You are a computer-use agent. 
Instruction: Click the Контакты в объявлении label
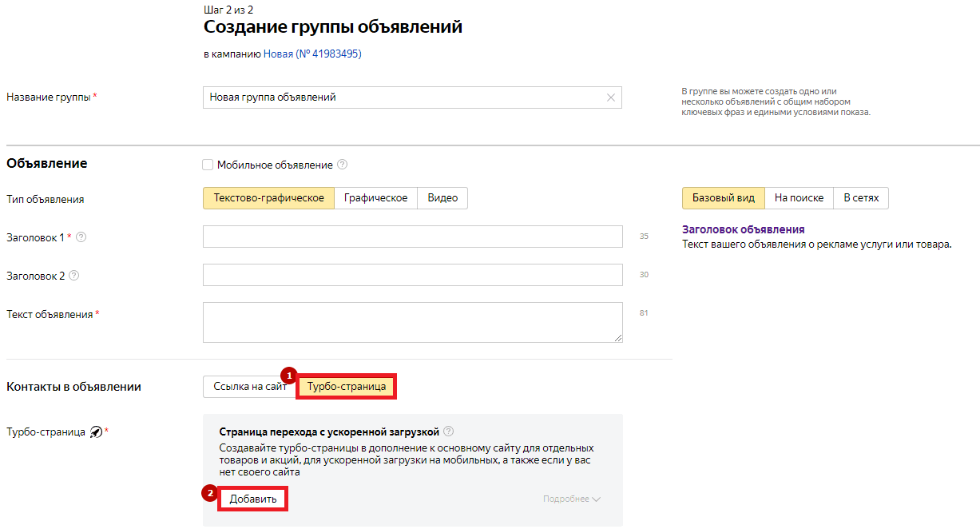(73, 387)
